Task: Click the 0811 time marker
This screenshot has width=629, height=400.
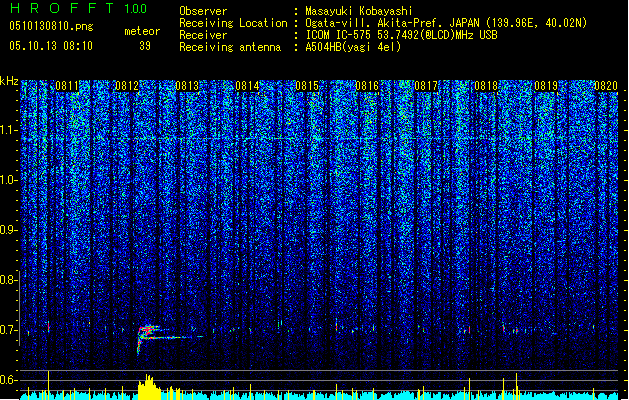Action: click(x=67, y=86)
